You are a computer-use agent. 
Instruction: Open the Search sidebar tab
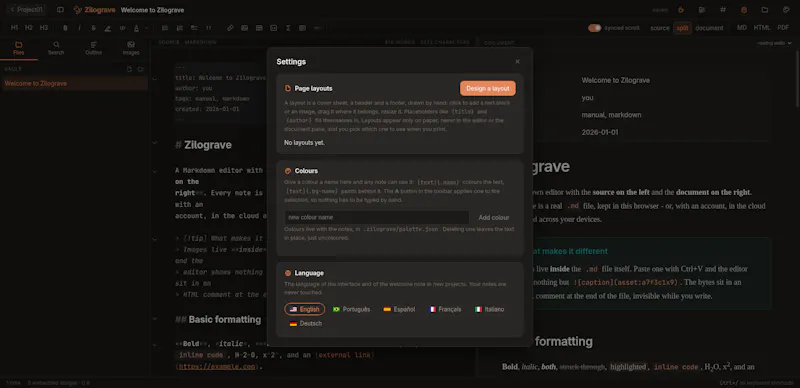pyautogui.click(x=56, y=48)
